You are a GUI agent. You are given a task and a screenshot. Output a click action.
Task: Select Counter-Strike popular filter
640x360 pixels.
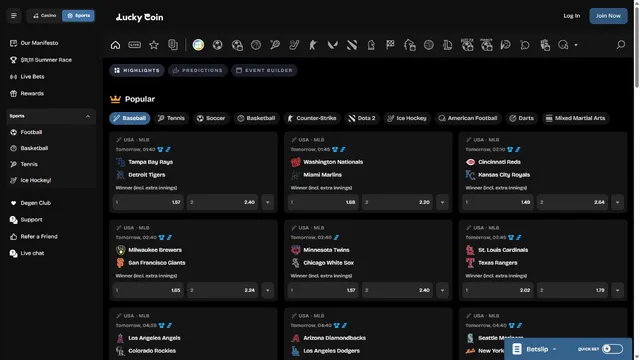pyautogui.click(x=312, y=118)
